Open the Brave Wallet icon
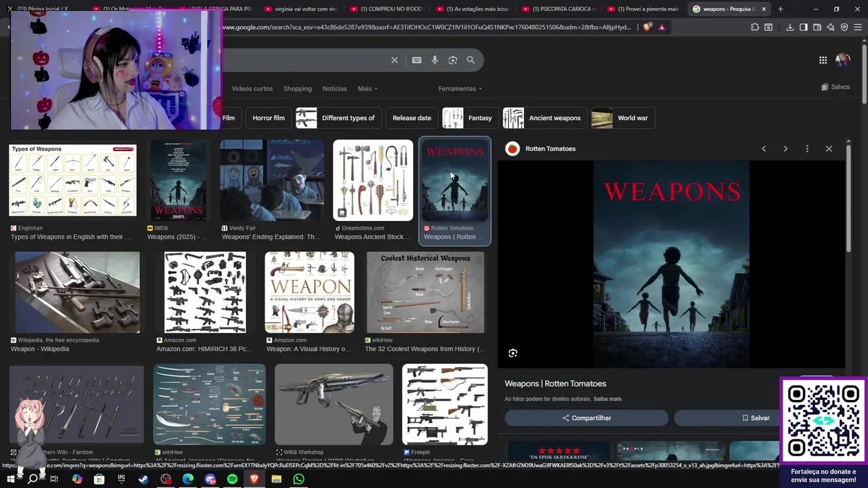The height and width of the screenshot is (488, 868). point(817,27)
